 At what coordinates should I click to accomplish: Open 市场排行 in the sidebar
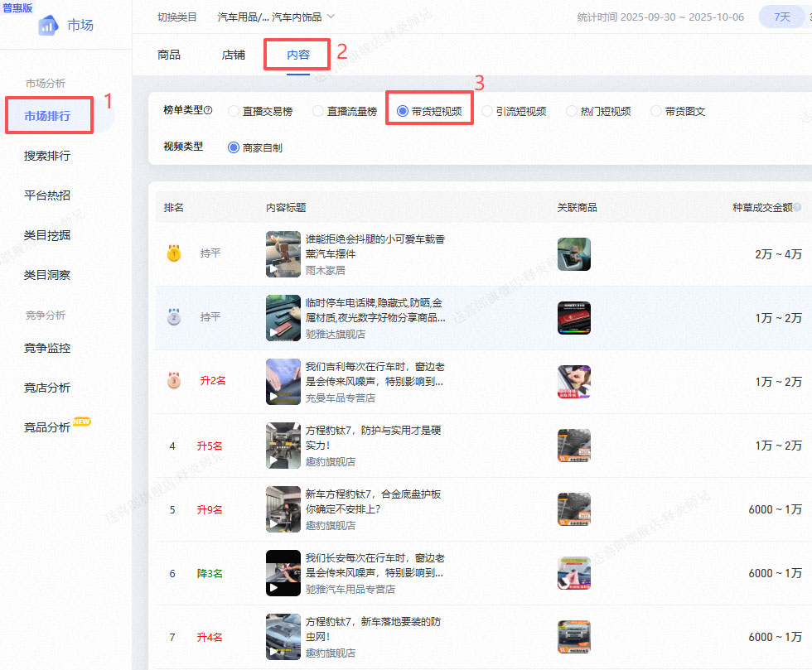[47, 116]
